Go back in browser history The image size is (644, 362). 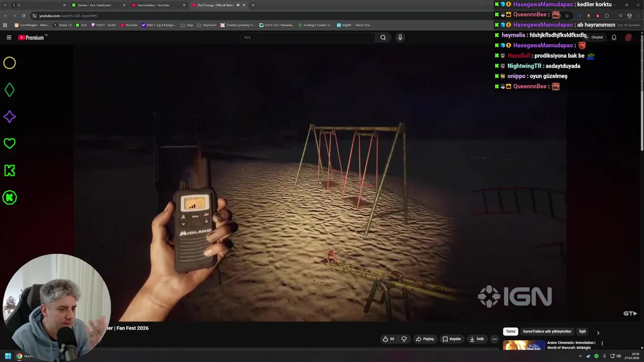[6, 16]
